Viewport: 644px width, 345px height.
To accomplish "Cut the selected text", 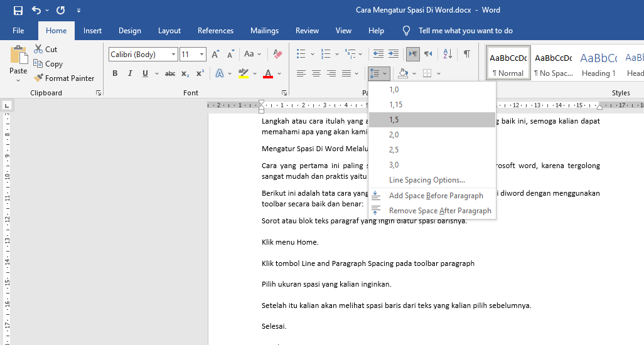I will pyautogui.click(x=45, y=49).
